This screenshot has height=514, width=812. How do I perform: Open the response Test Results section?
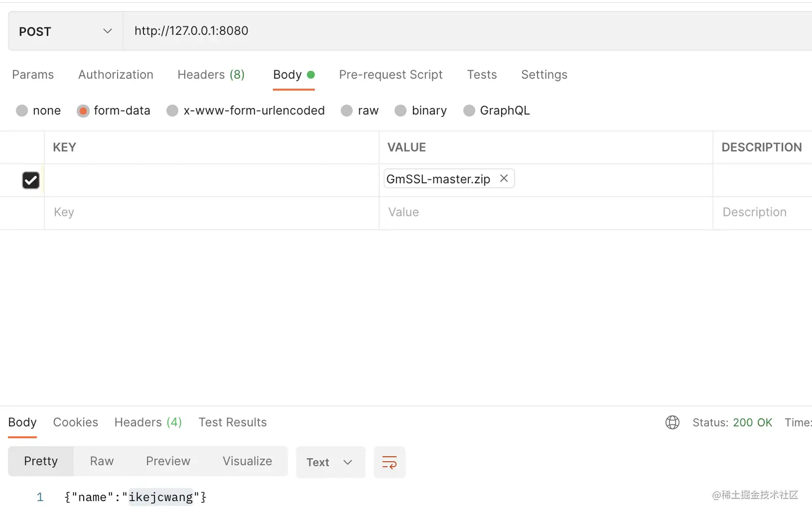click(x=233, y=422)
